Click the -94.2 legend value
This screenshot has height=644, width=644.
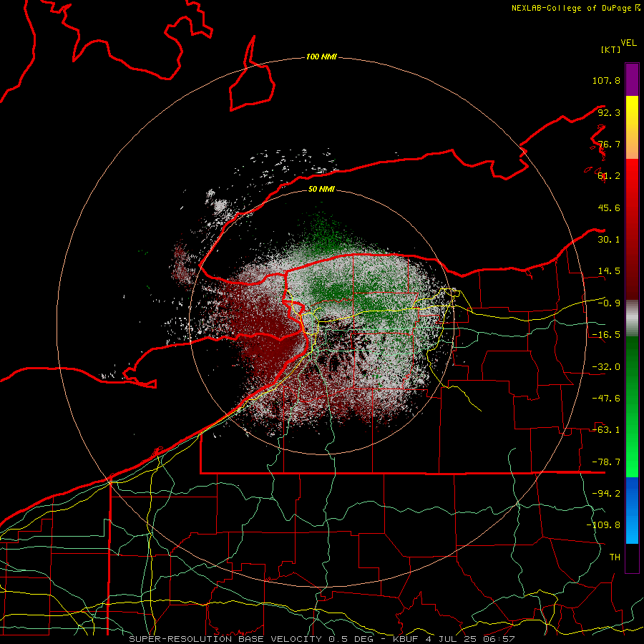(x=606, y=494)
